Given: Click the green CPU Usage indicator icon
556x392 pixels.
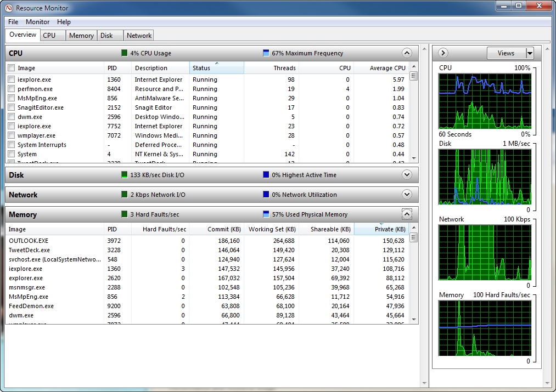Looking at the screenshot, I should coord(125,53).
